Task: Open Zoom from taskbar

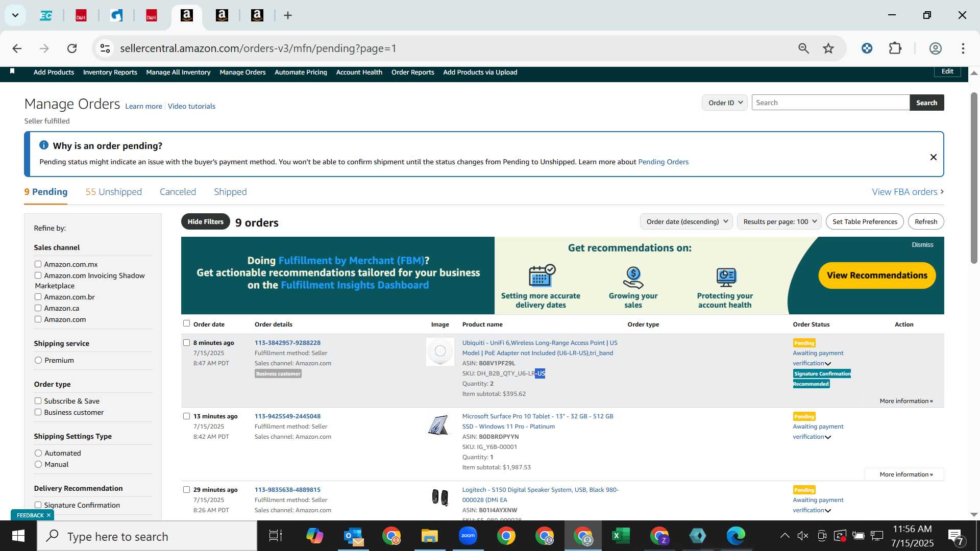Action: coord(468,536)
